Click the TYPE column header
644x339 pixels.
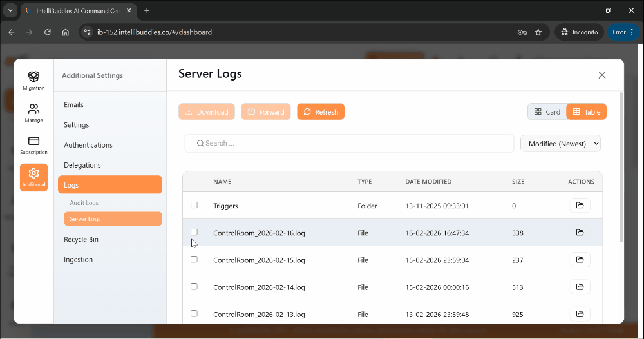coord(365,182)
